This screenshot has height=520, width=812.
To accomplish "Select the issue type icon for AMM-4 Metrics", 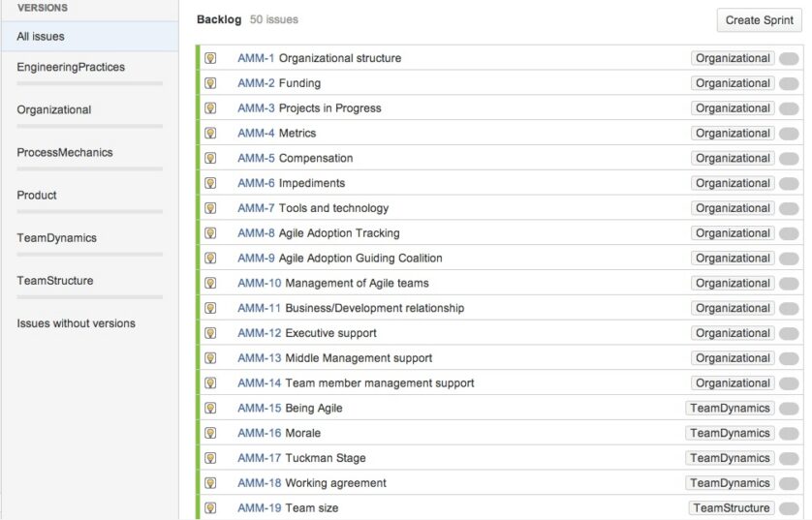I will tap(210, 133).
